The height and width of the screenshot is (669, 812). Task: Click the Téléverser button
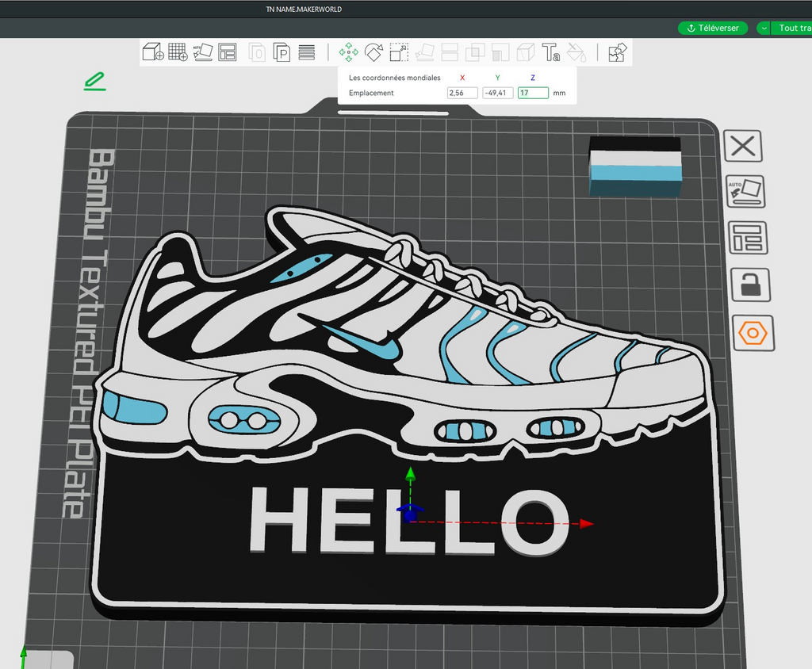tap(713, 28)
